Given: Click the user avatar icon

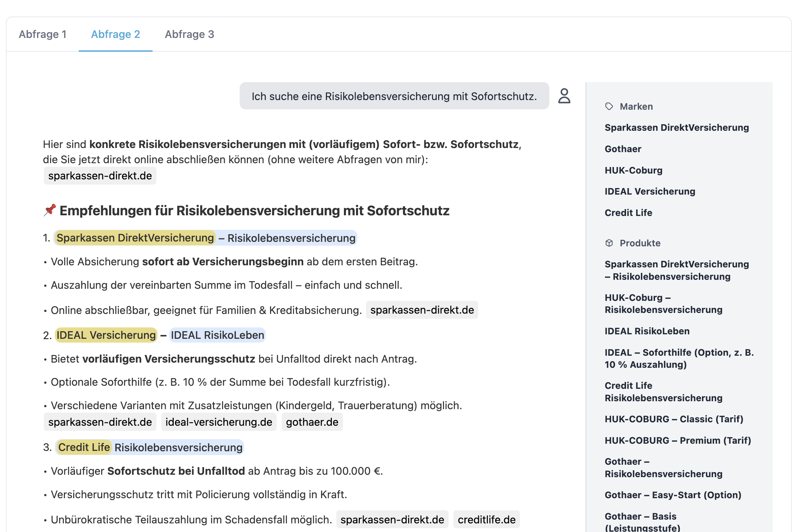Looking at the screenshot, I should [564, 96].
